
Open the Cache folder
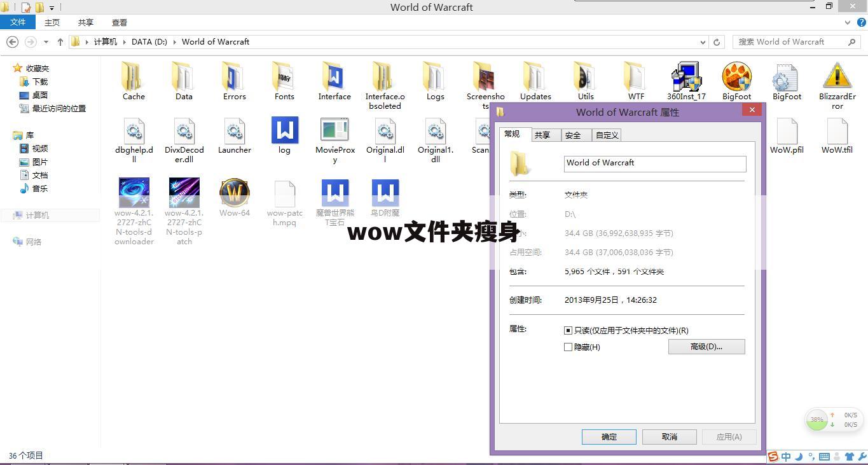134,81
